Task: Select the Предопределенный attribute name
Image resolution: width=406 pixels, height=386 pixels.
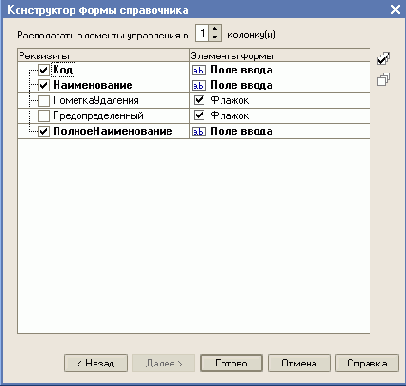Action: 99,116
